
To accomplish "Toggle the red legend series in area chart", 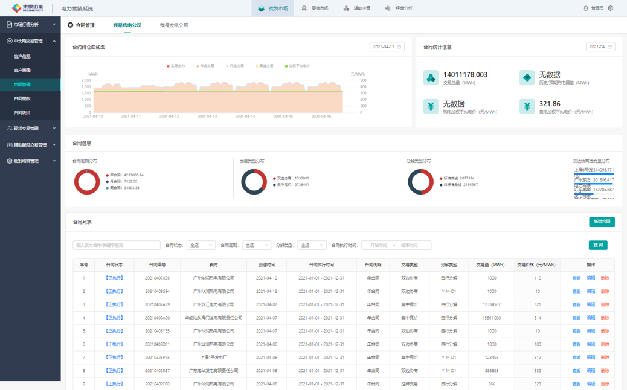I will click(176, 66).
